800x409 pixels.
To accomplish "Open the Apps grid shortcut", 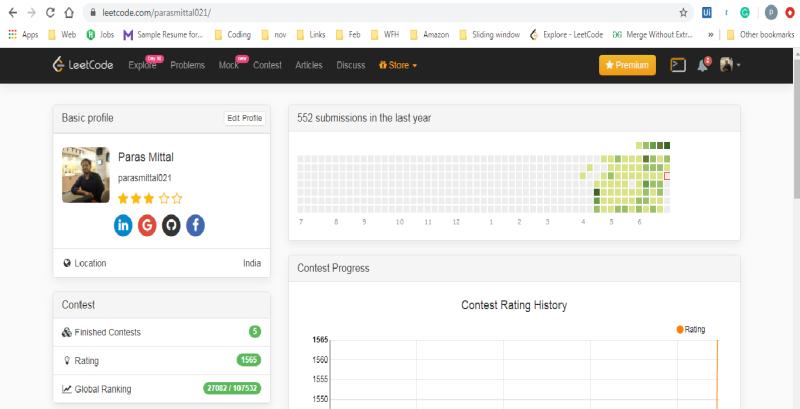I will click(23, 35).
